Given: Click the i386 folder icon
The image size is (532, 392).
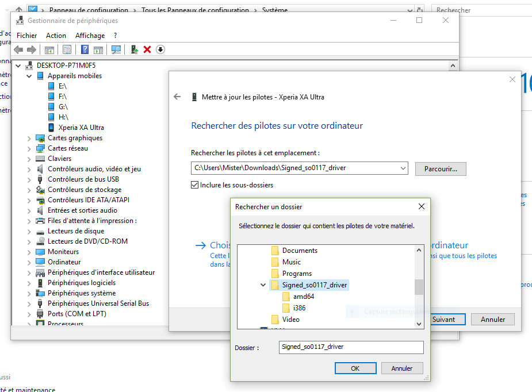Looking at the screenshot, I should [x=286, y=308].
